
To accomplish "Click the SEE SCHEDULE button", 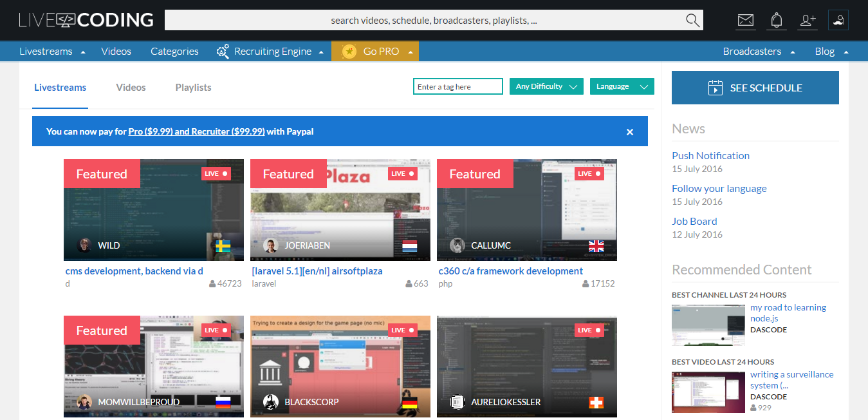I will [755, 88].
